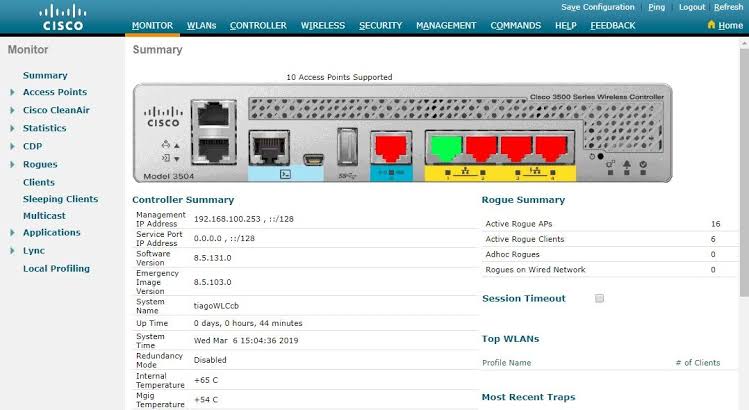
Task: Click the Logout link
Action: click(x=692, y=7)
